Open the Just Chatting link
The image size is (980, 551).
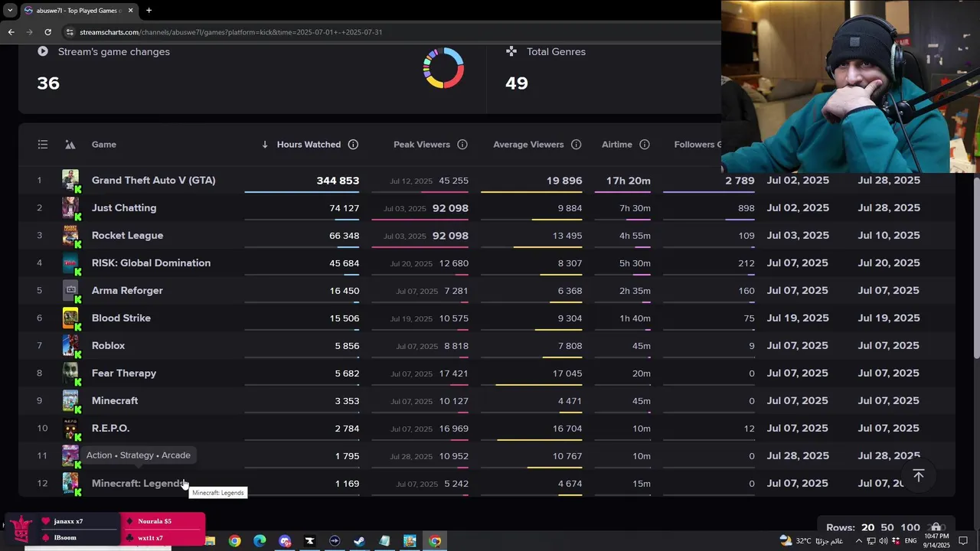point(124,208)
